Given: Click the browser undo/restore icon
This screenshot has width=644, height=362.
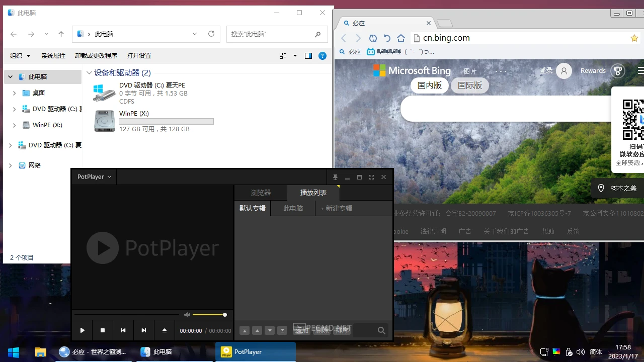Looking at the screenshot, I should [x=387, y=38].
